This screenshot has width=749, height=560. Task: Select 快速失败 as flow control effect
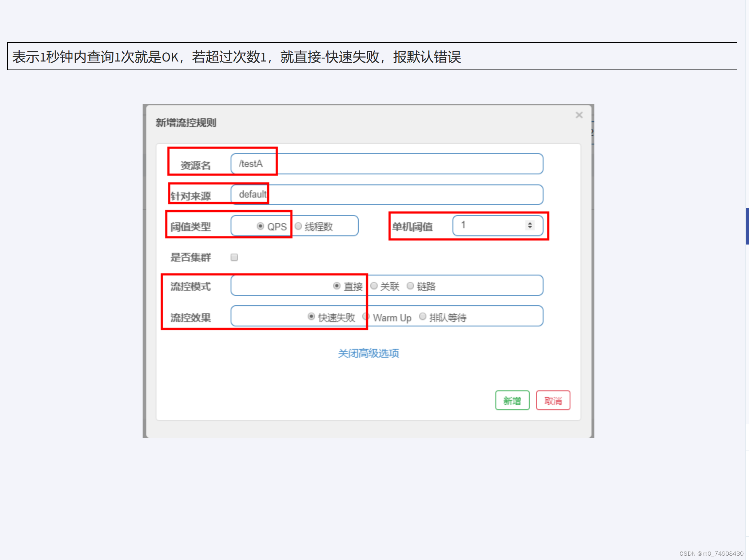[x=311, y=317]
